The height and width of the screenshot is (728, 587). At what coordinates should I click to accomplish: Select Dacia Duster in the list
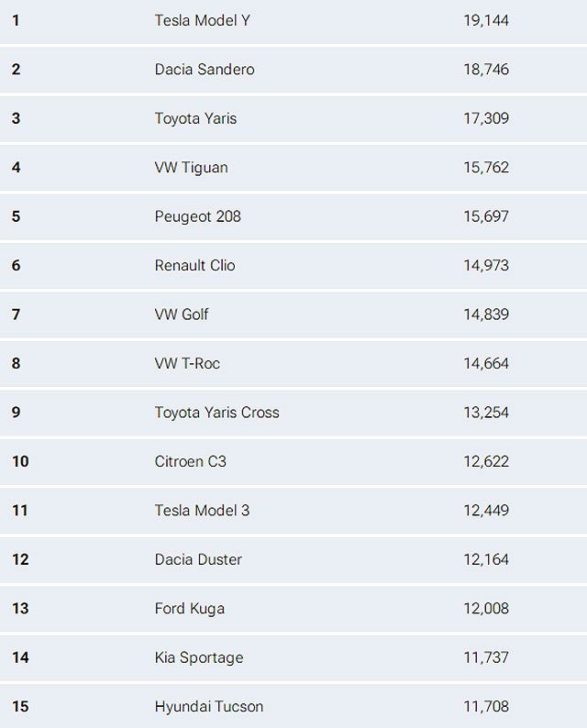[x=198, y=559]
